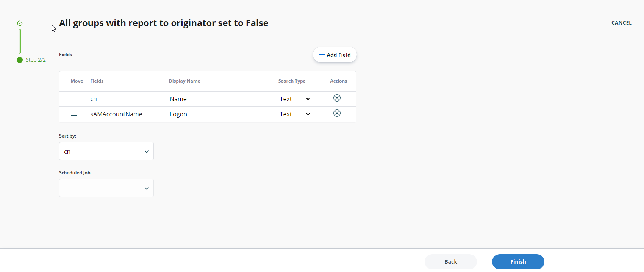Image resolution: width=644 pixels, height=272 pixels.
Task: Click the CANCEL link
Action: pyautogui.click(x=621, y=23)
